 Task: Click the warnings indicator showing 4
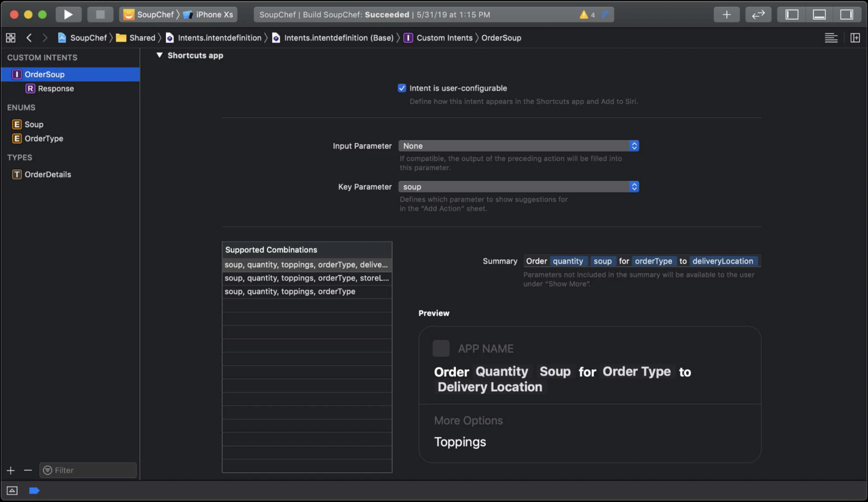[587, 15]
